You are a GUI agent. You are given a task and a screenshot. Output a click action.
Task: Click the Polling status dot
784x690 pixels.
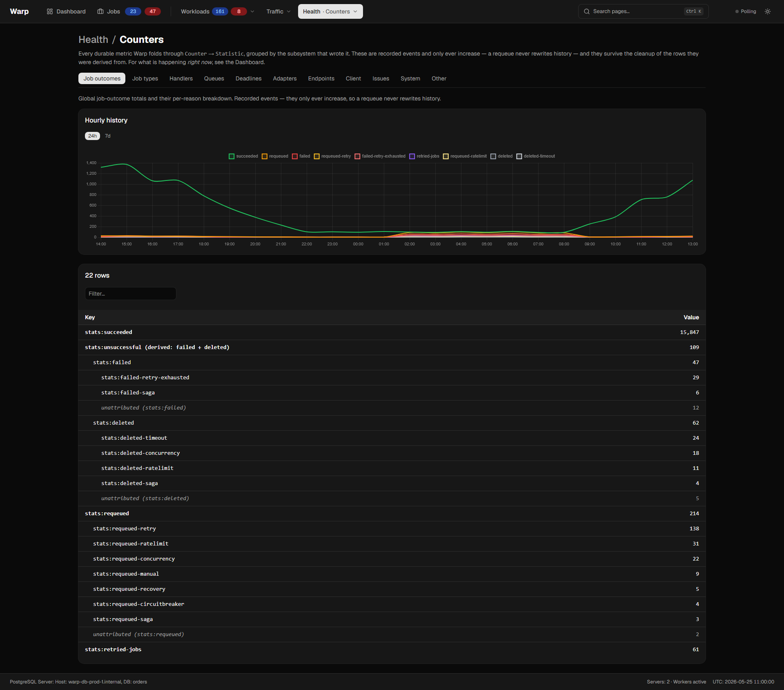coord(737,11)
